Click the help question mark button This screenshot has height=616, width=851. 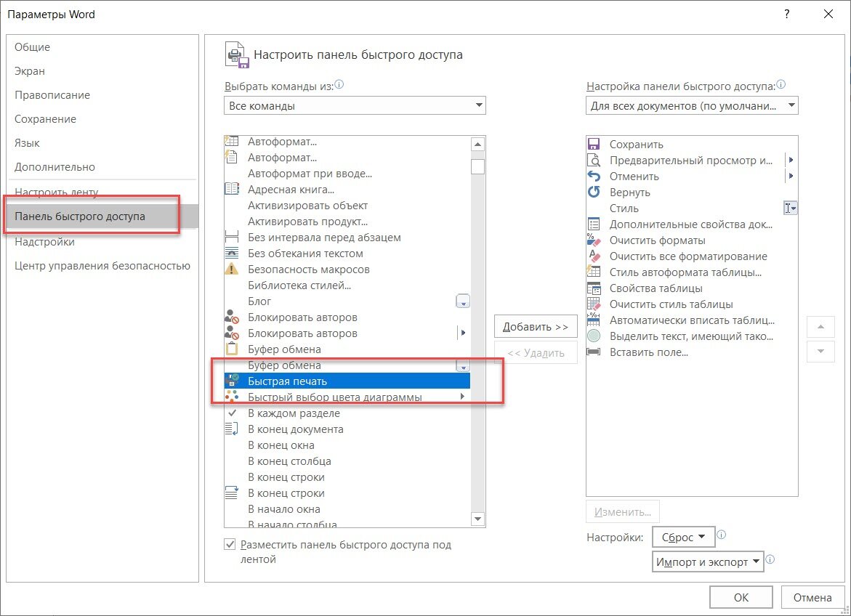point(787,14)
